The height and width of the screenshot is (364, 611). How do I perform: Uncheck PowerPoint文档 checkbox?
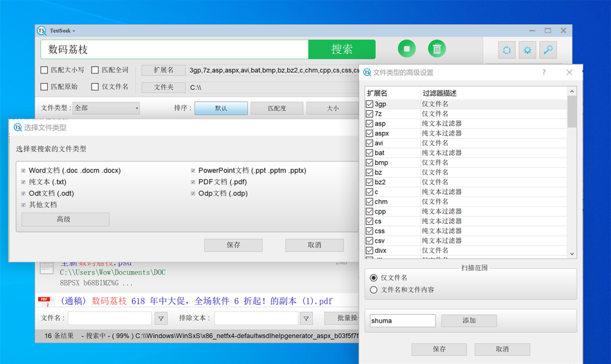[193, 171]
